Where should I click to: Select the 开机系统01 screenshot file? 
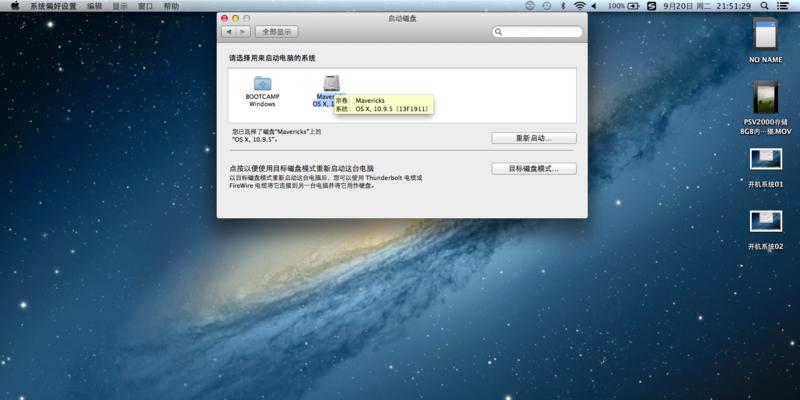tap(765, 168)
